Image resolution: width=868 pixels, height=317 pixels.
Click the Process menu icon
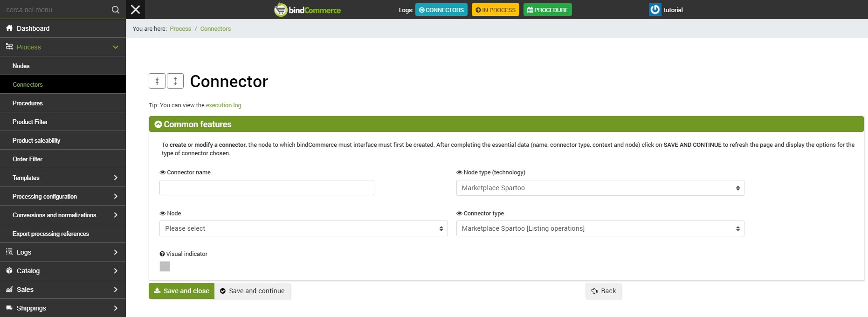pyautogui.click(x=9, y=47)
